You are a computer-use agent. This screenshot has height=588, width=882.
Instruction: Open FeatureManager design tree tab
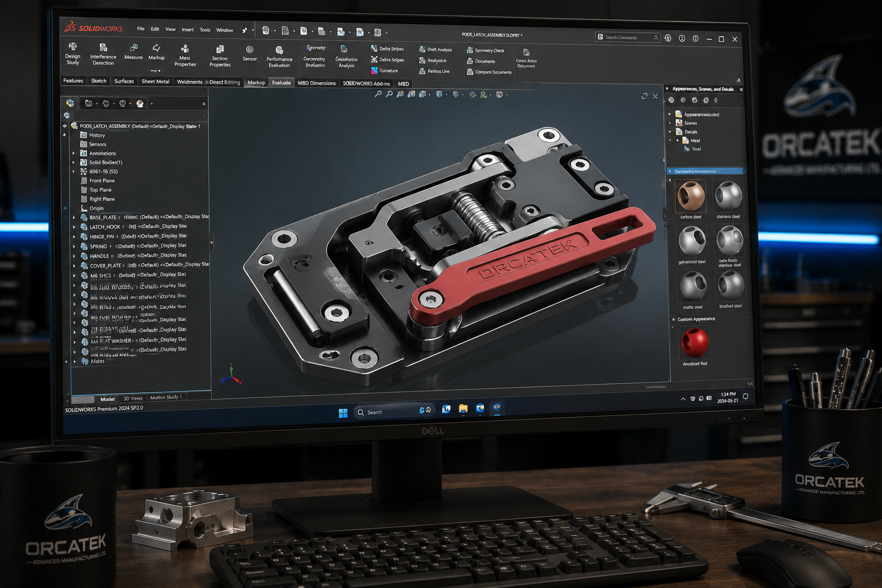[x=70, y=103]
